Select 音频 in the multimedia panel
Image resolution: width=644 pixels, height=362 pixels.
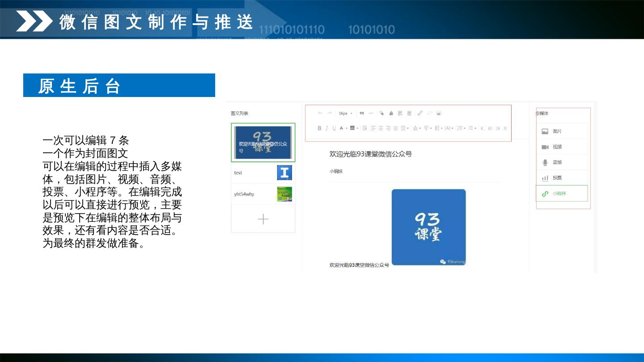pyautogui.click(x=562, y=163)
